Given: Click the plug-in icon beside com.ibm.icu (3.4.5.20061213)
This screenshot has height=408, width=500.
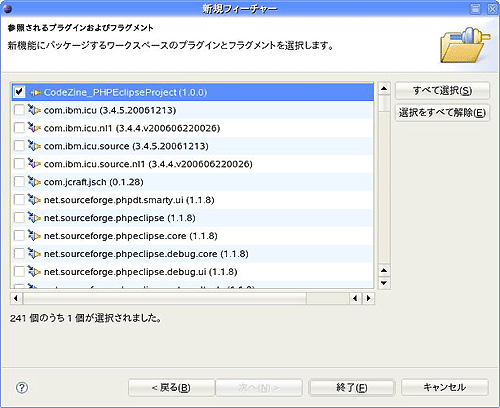Looking at the screenshot, I should click(34, 110).
